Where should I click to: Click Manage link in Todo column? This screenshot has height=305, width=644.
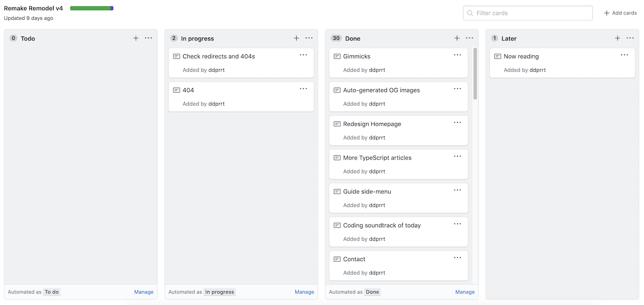(144, 292)
